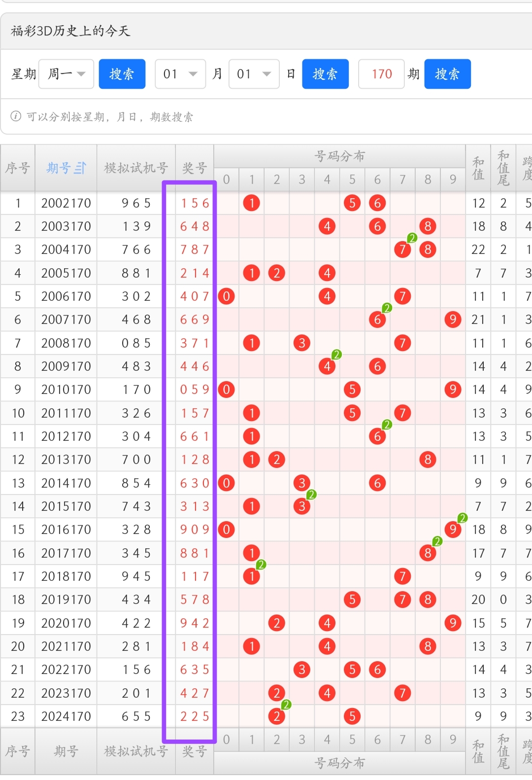
Task: Click red ball 3 in row 2022170
Action: tap(302, 670)
